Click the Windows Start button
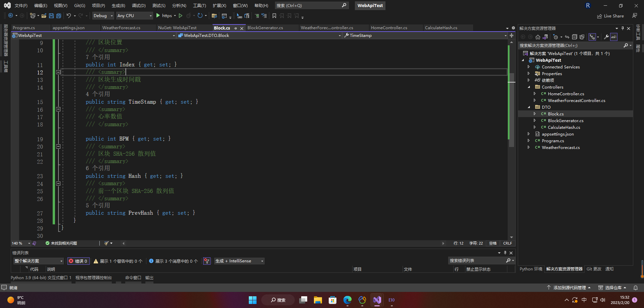The image size is (644, 308). click(253, 300)
